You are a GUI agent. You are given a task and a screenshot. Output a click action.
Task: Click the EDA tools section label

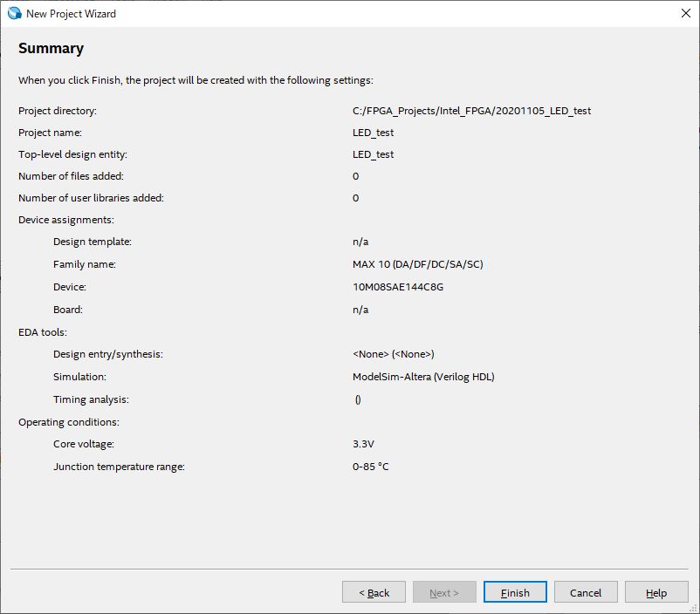pyautogui.click(x=43, y=332)
